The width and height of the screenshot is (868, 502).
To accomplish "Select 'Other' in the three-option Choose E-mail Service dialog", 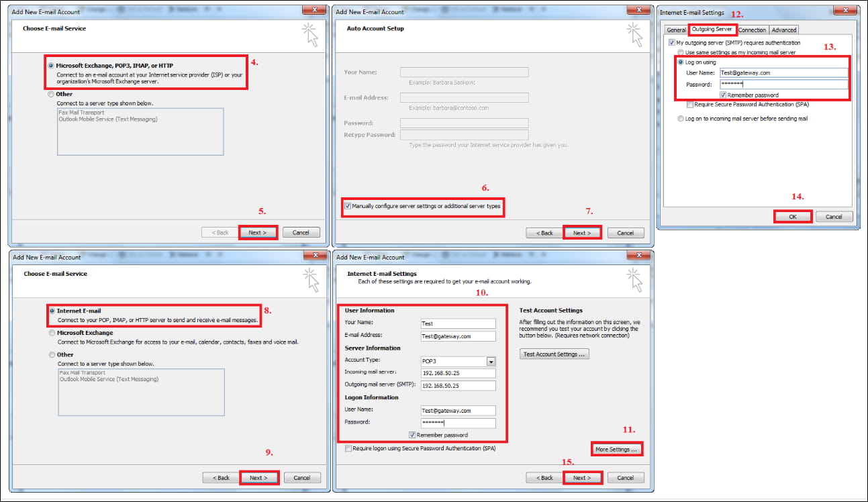I will [52, 354].
